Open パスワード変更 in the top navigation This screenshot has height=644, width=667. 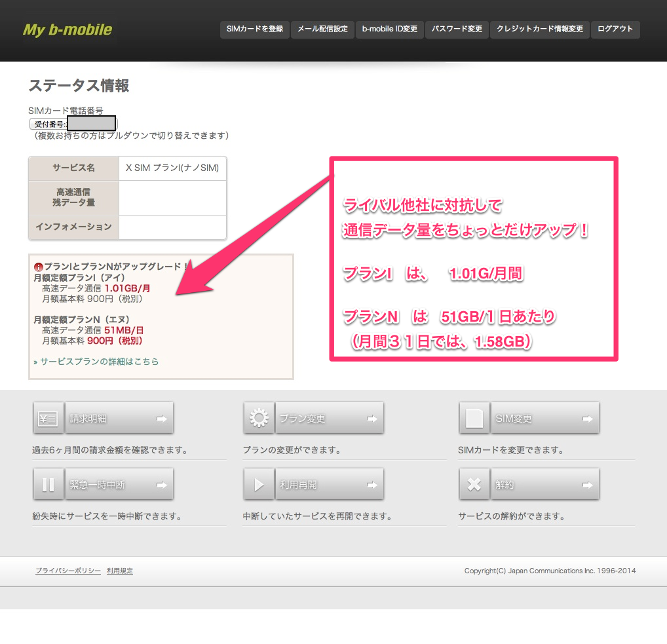457,29
